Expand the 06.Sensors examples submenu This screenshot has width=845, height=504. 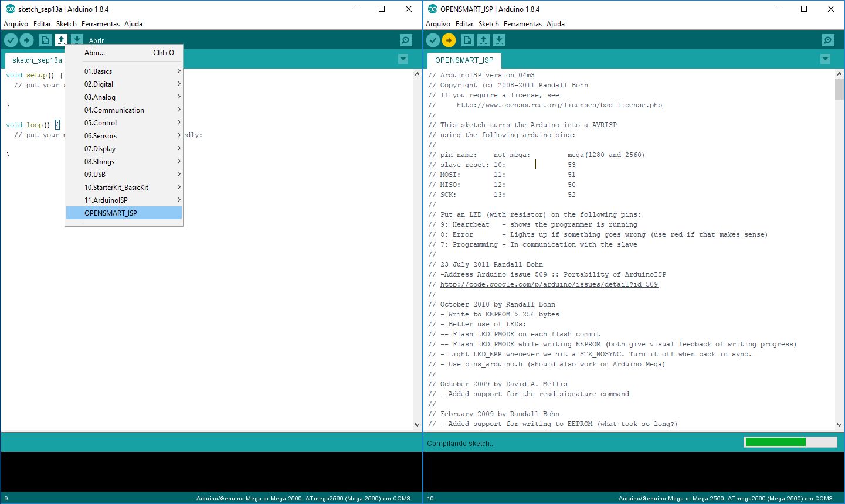click(124, 136)
